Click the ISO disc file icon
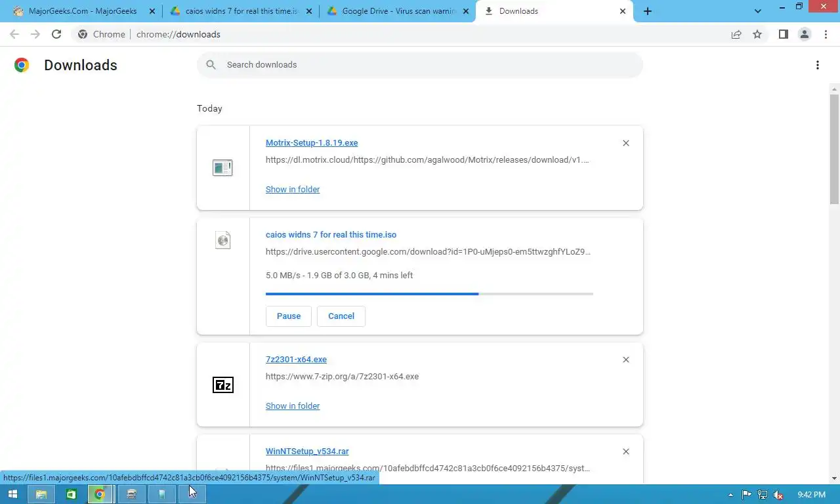 223,240
